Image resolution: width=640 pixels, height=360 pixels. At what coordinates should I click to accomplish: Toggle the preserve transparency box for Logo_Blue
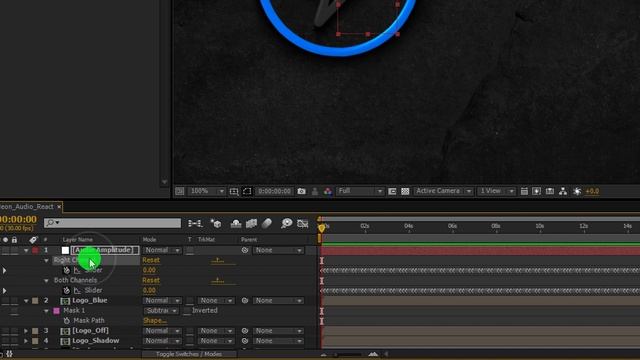[190, 301]
